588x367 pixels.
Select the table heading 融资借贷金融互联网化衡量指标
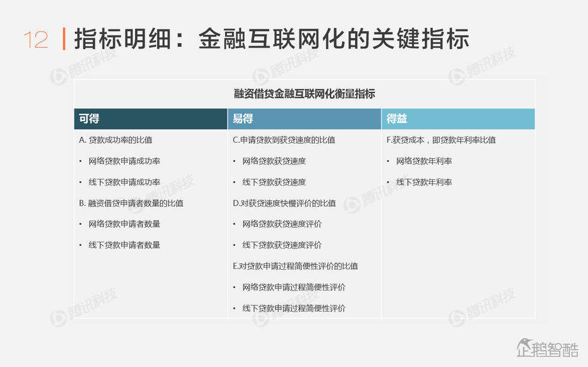click(x=304, y=94)
